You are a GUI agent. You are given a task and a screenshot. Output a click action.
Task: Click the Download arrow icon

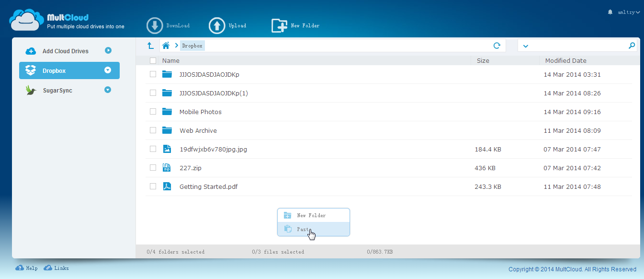pos(155,25)
